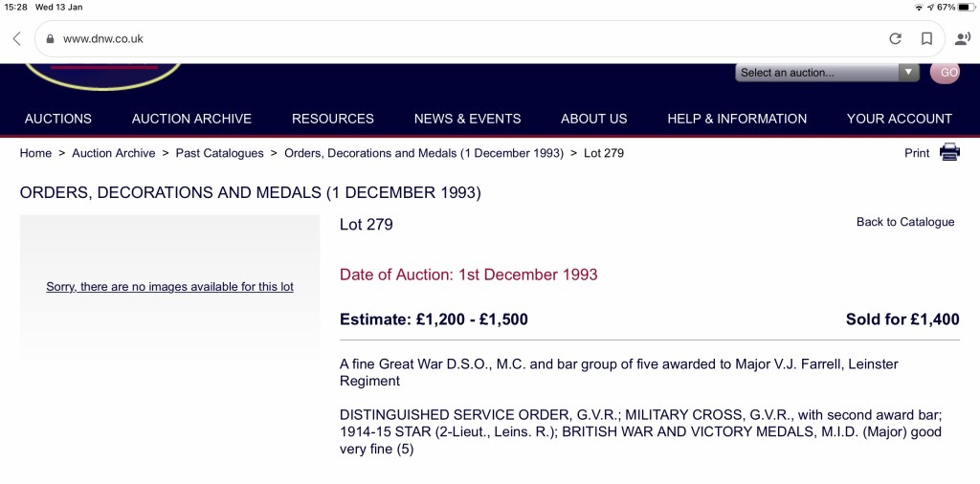This screenshot has height=484, width=980.
Task: Open the reader voice icon in toolbar
Action: 963,39
